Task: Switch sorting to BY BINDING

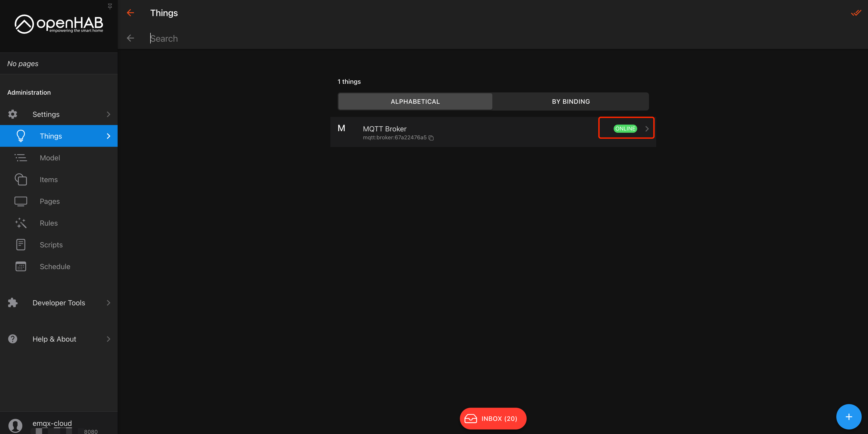Action: click(x=570, y=101)
